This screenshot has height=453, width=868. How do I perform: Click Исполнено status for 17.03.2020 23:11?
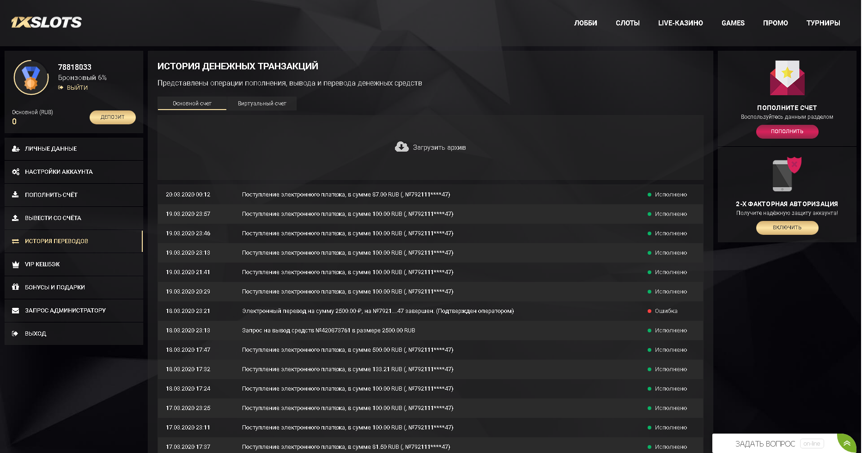coord(671,428)
